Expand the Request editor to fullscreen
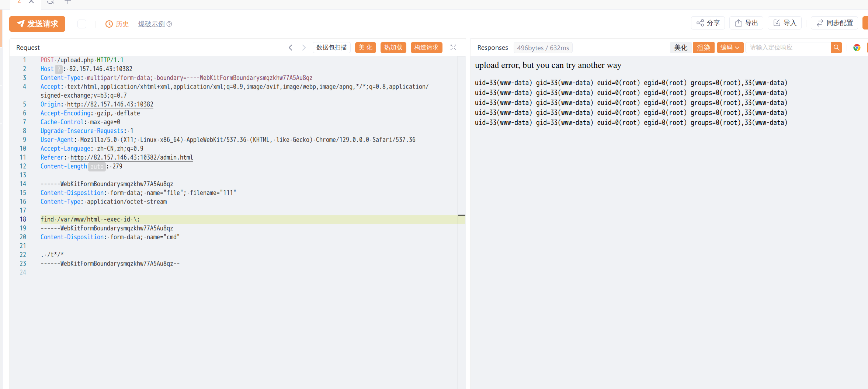868x389 pixels. tap(454, 48)
